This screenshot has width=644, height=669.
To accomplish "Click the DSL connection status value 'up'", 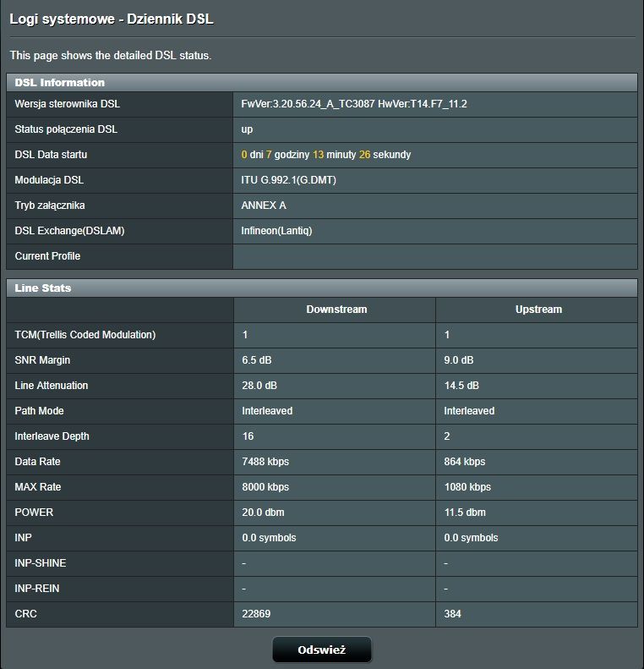I will coord(247,129).
